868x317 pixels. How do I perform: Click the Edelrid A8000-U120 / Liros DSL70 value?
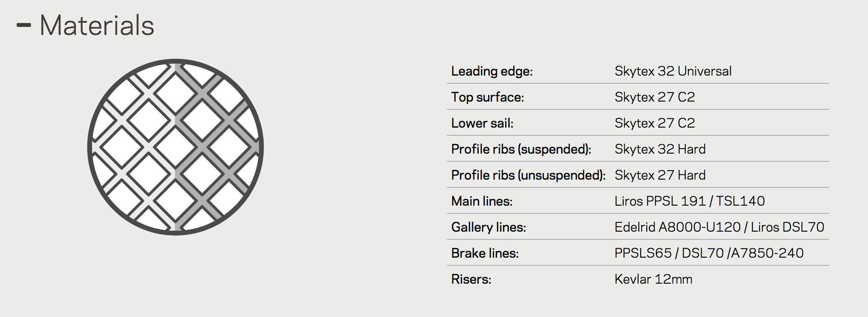click(x=719, y=227)
